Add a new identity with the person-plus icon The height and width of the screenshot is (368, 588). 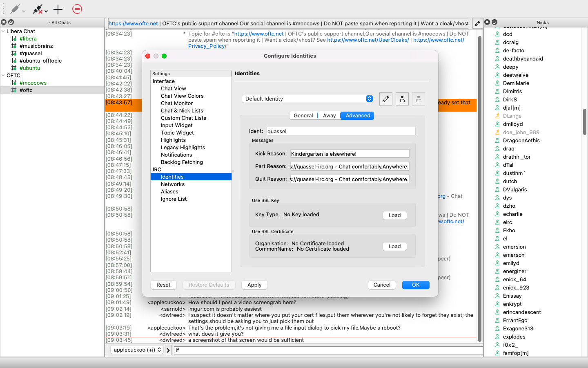click(402, 99)
